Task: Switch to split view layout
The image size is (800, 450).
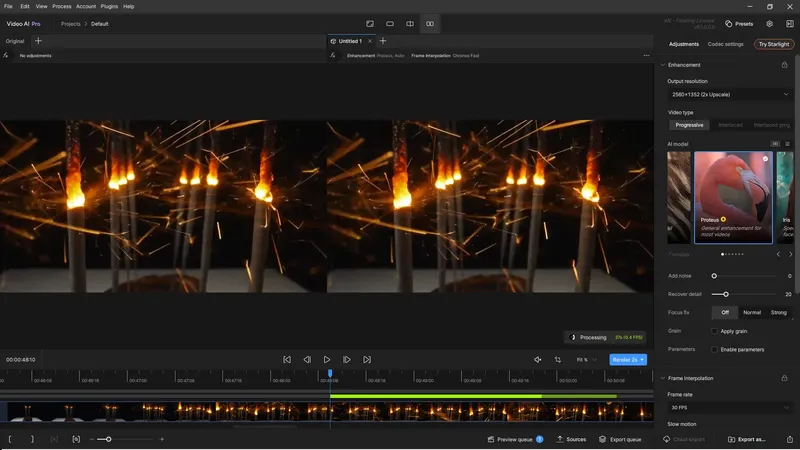Action: (x=410, y=23)
